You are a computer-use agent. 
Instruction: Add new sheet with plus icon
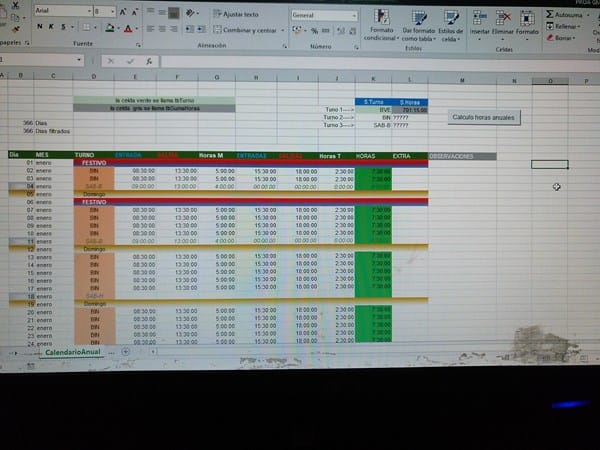[126, 351]
